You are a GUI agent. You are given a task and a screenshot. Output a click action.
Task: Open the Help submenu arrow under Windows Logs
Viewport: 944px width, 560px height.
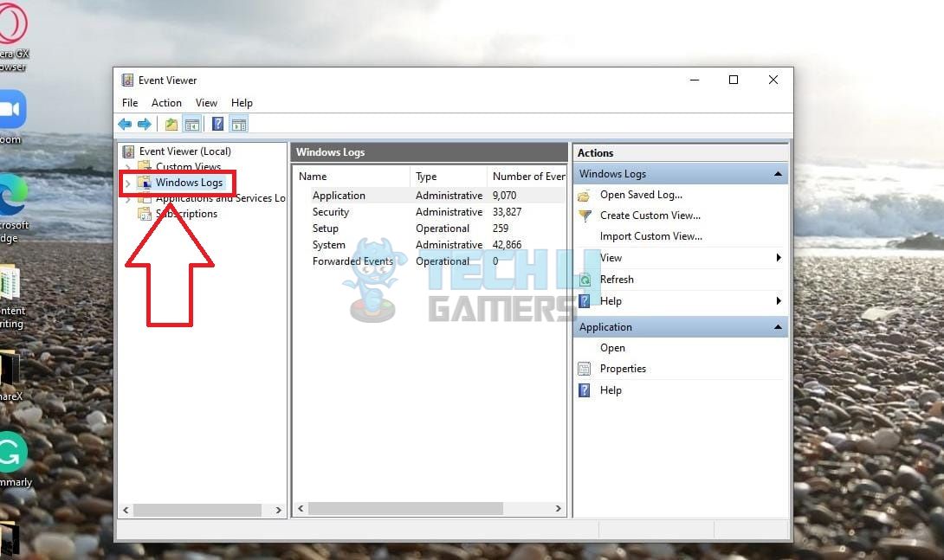779,301
